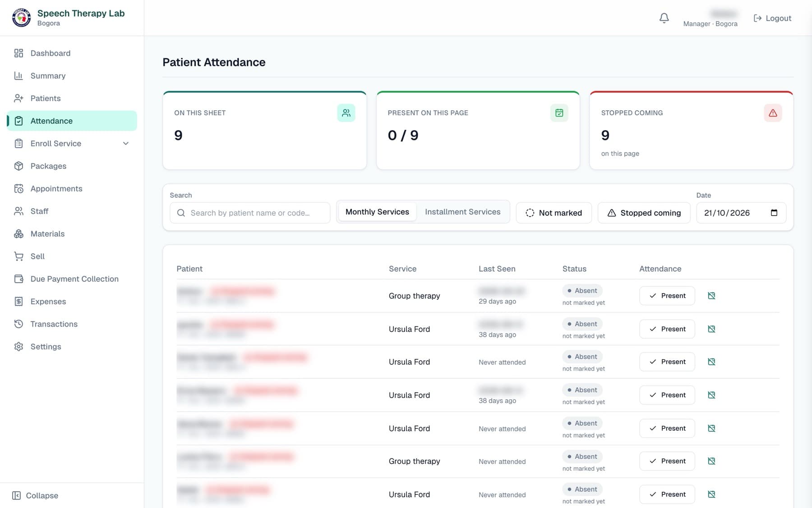Screen dimensions: 812x508
Task: Click the calendar-off icon in the last Group therapy row
Action: point(711,461)
